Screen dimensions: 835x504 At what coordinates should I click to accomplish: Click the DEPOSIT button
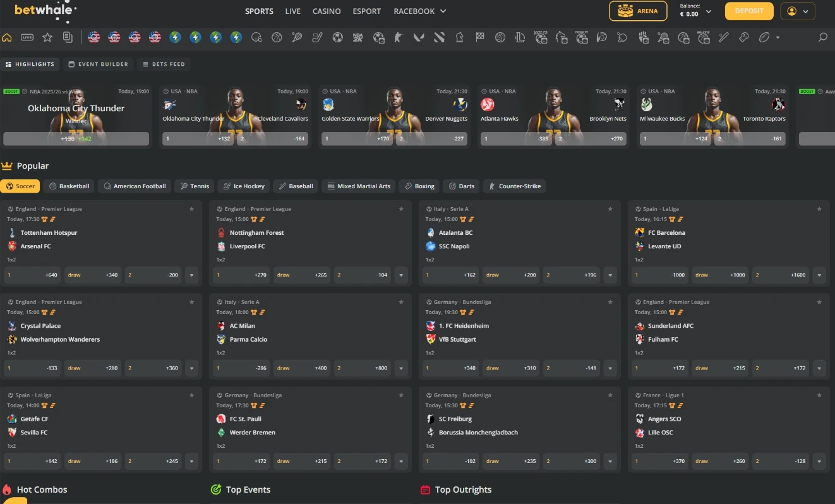(748, 11)
